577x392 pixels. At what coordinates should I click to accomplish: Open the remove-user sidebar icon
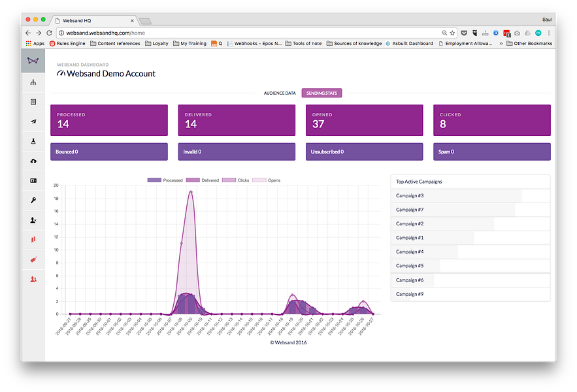point(33,220)
